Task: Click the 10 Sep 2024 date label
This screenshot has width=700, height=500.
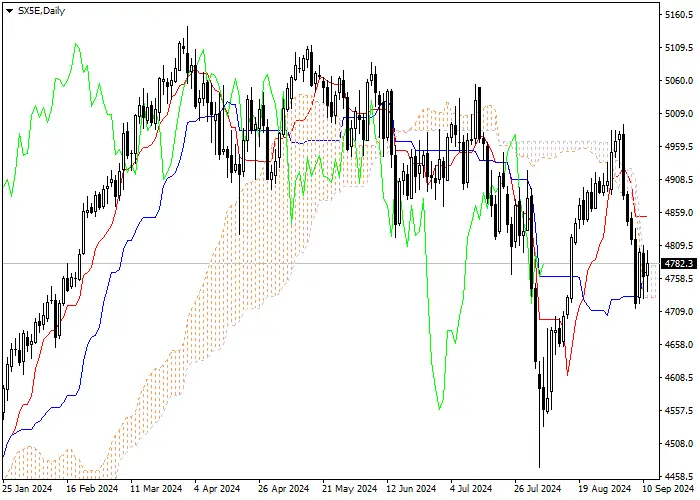Action: 669,489
